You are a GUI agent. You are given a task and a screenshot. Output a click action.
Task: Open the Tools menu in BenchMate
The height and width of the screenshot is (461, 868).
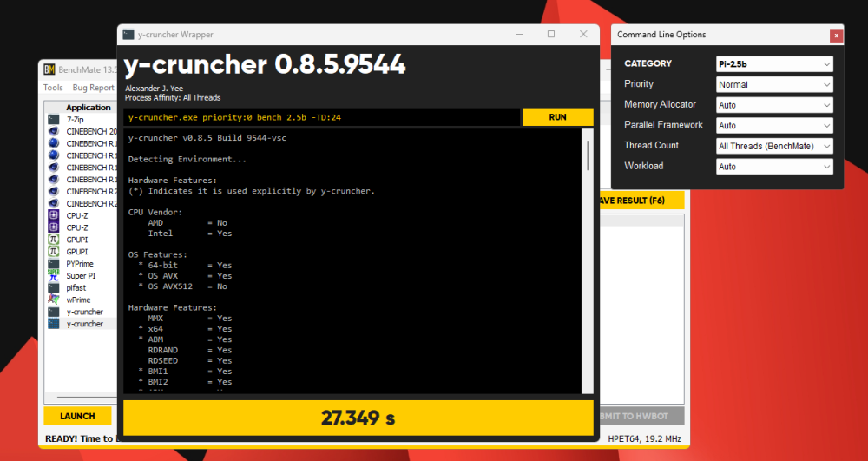coord(53,88)
